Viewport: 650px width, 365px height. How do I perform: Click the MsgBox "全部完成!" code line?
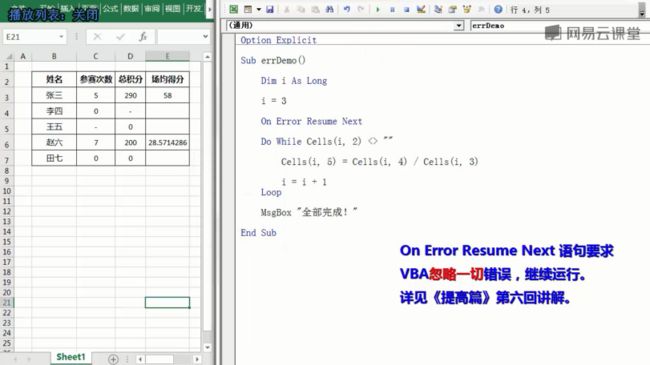(309, 212)
